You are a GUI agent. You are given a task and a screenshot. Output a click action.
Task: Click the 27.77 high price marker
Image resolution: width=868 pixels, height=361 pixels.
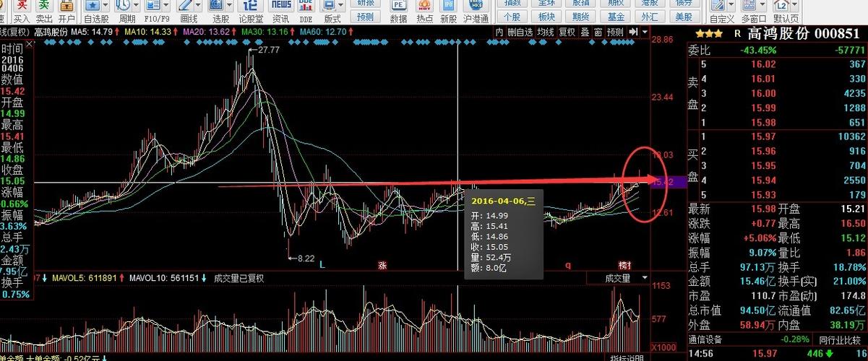tap(268, 50)
